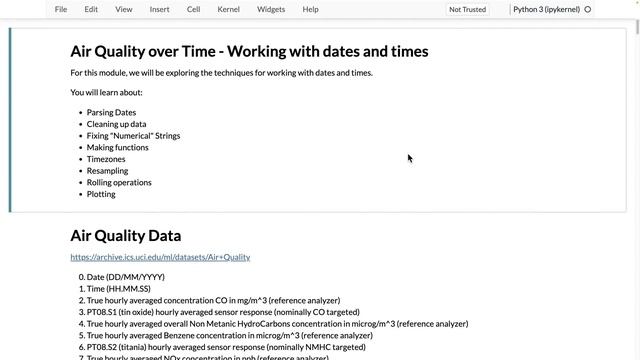The image size is (640, 360).
Task: Open the Insert menu
Action: (159, 9)
